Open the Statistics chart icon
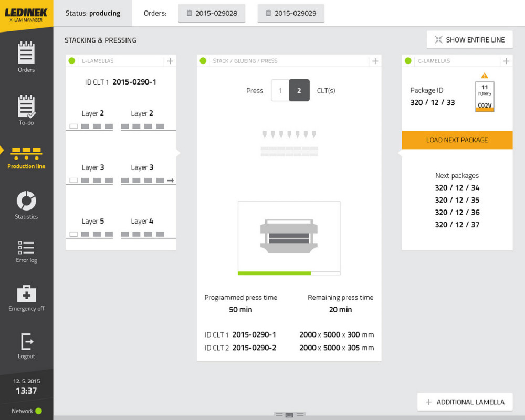Image resolution: width=525 pixels, height=420 pixels. (x=26, y=201)
